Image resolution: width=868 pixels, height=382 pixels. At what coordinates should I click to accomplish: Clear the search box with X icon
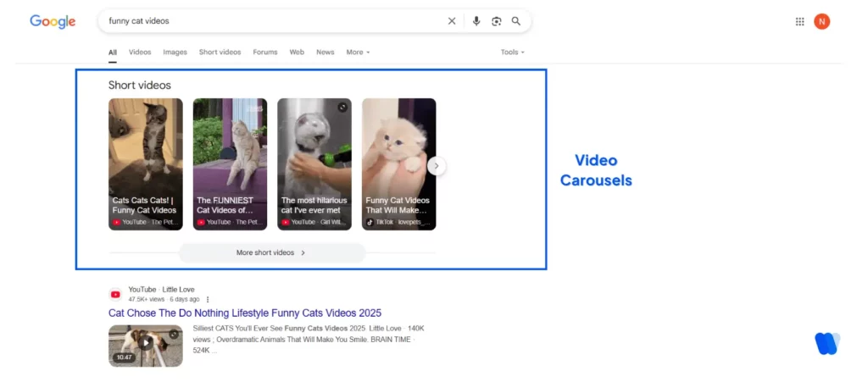coord(452,21)
